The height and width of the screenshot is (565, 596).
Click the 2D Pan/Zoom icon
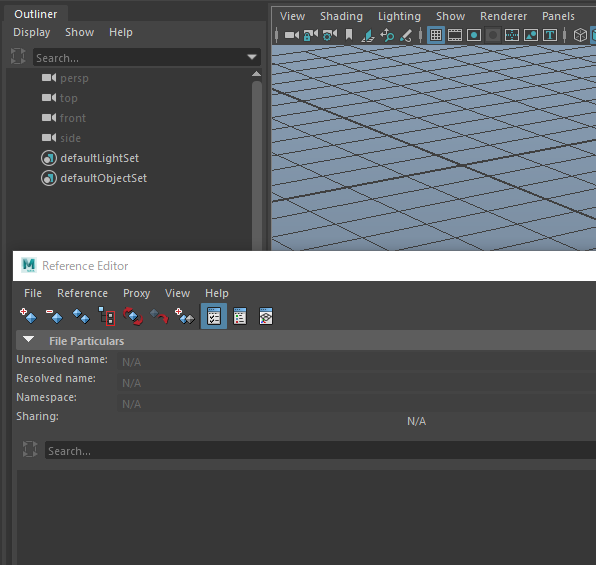[387, 35]
